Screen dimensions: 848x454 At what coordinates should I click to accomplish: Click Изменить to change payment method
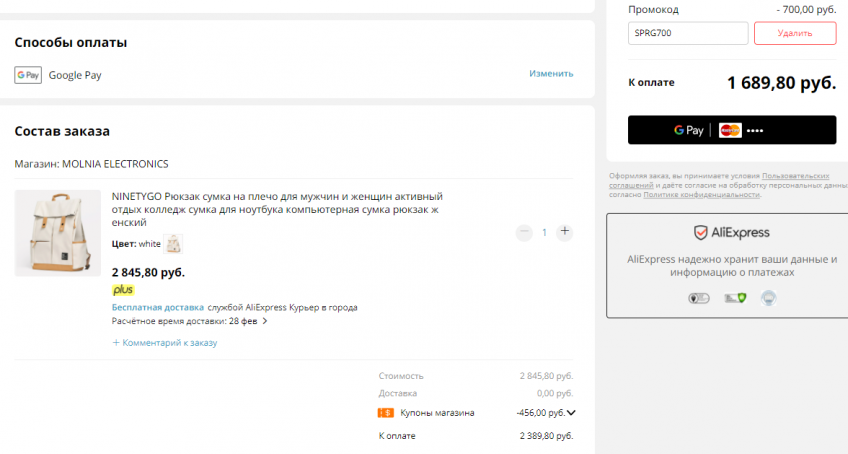551,74
